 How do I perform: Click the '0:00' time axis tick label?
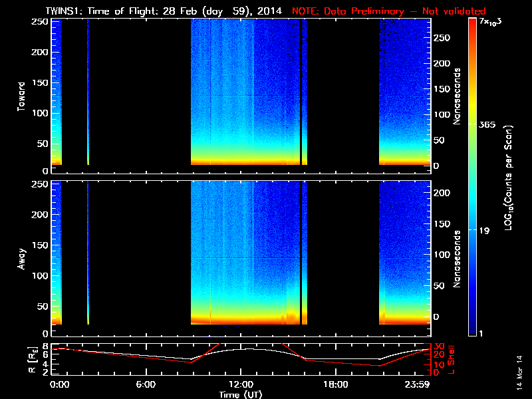[60, 384]
